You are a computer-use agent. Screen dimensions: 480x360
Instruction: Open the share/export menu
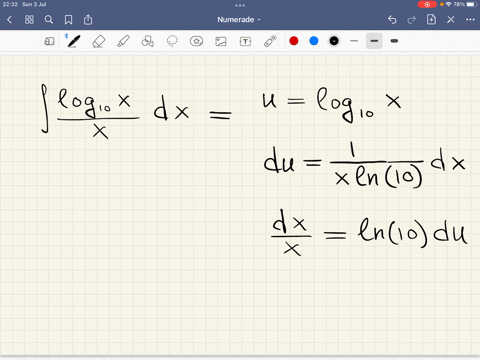point(88,20)
